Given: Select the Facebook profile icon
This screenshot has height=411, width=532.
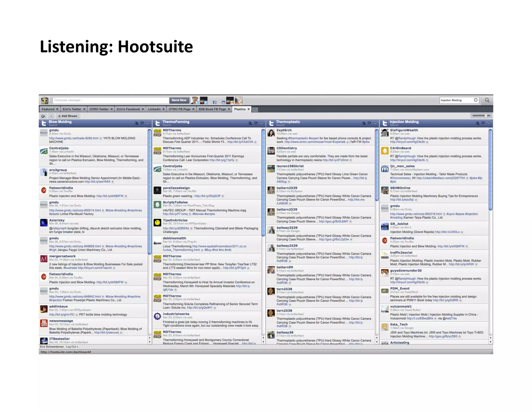Looking at the screenshot, I should (215, 103).
